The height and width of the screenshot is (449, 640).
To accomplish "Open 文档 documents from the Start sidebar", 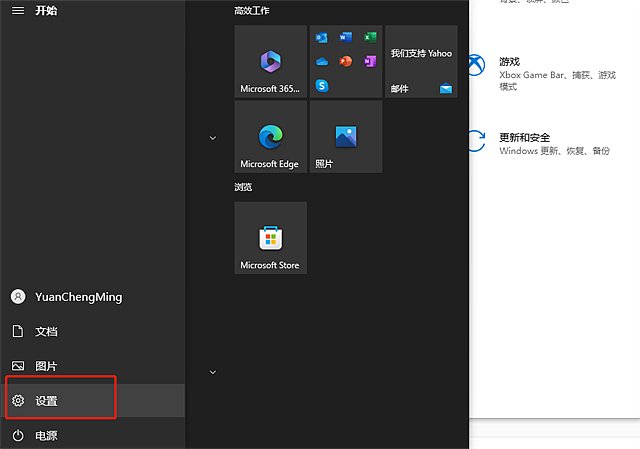I will [x=93, y=331].
